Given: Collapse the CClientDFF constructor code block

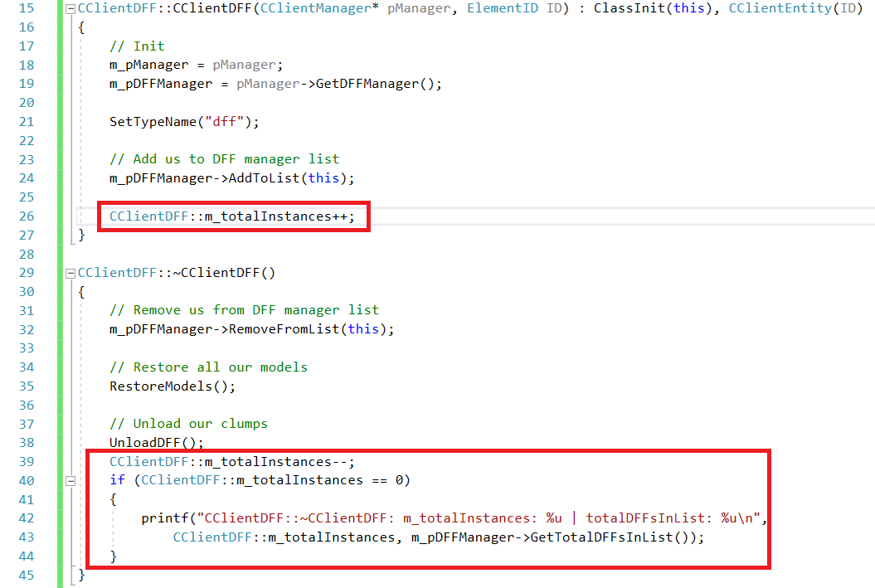Looking at the screenshot, I should pos(70,8).
